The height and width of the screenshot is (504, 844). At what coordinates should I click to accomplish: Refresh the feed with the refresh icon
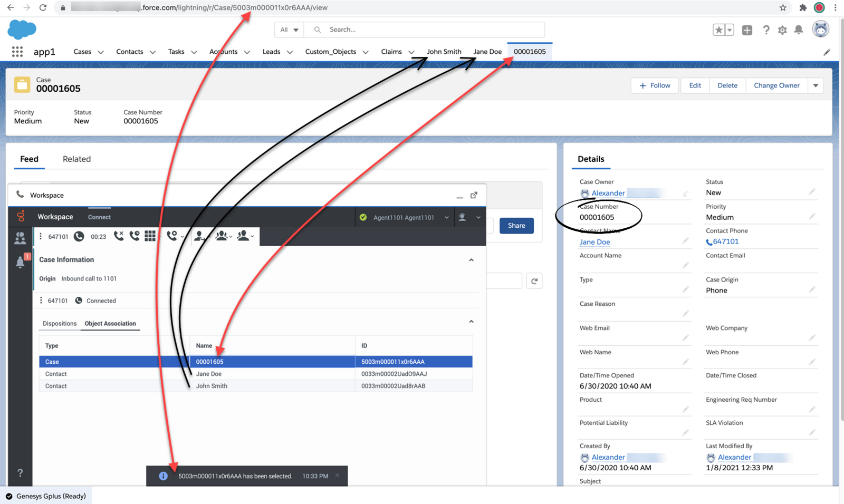pos(534,281)
